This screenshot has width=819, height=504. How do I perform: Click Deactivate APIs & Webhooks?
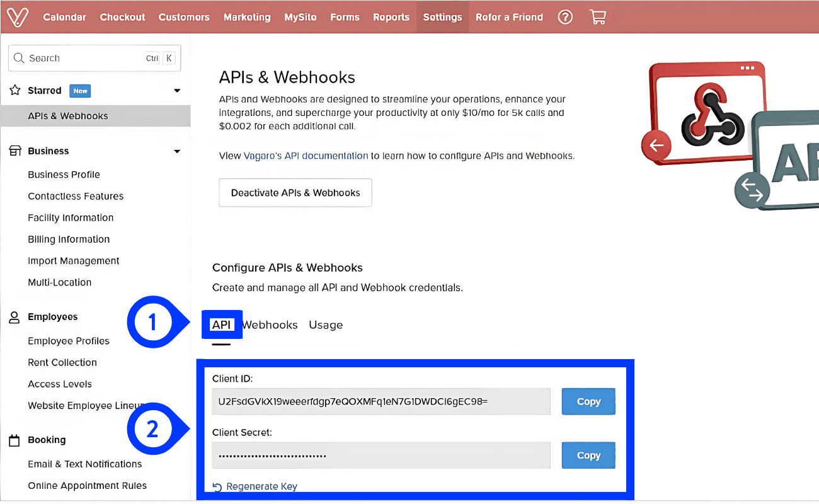pyautogui.click(x=295, y=193)
